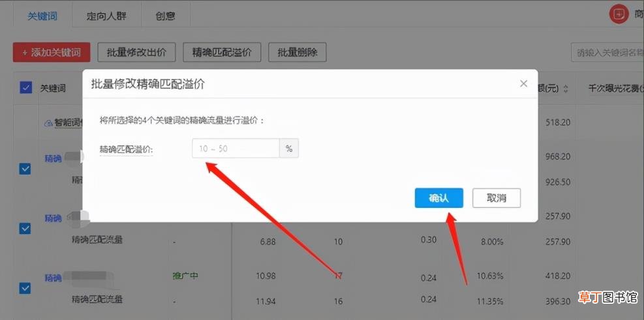Switch to the 定向人群 tab
The height and width of the screenshot is (320, 644).
coord(107,16)
